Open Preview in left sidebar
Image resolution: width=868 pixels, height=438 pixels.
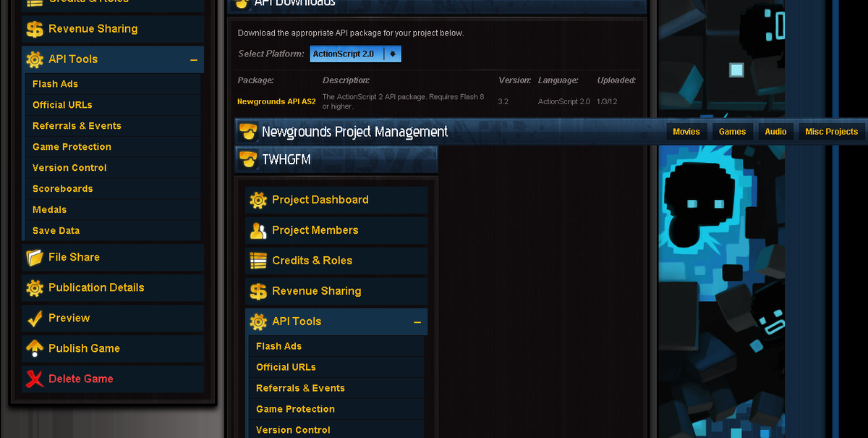pos(113,318)
